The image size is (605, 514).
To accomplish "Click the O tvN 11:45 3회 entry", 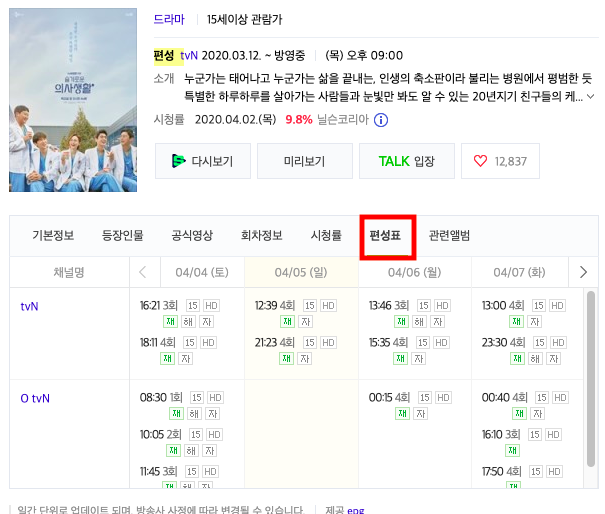I will point(159,472).
